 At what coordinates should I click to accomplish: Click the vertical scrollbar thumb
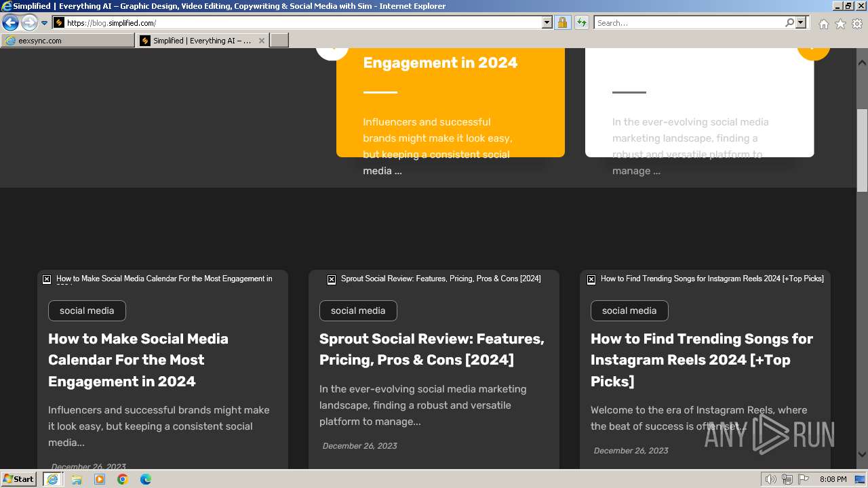[x=862, y=150]
